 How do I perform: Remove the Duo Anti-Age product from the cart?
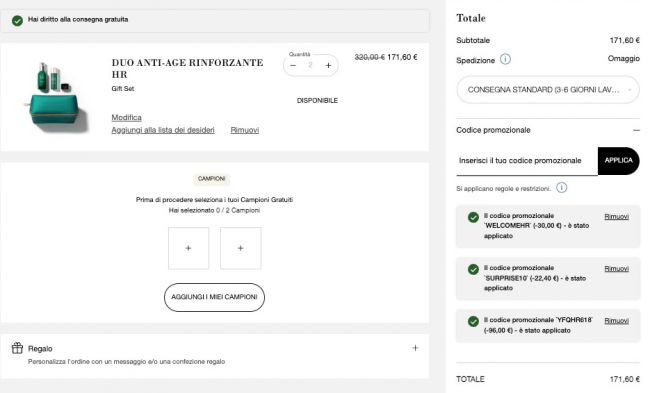[x=245, y=130]
